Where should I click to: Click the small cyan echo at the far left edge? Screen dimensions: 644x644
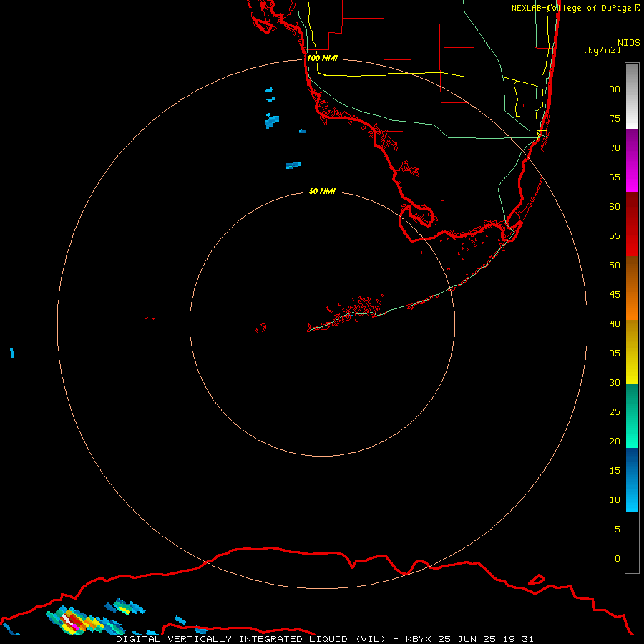pos(12,352)
